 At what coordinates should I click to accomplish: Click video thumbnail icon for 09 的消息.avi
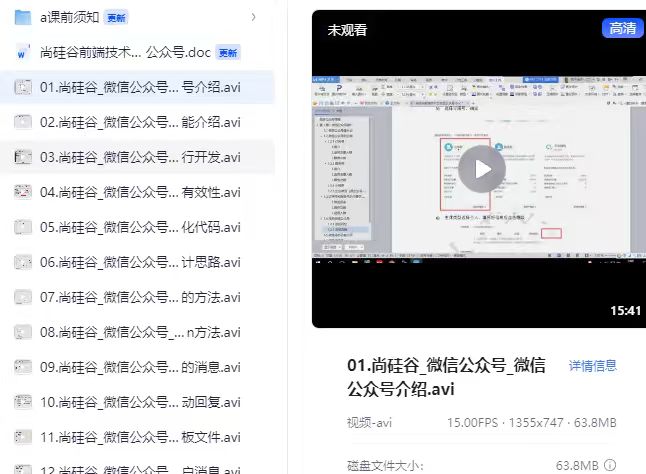click(23, 367)
